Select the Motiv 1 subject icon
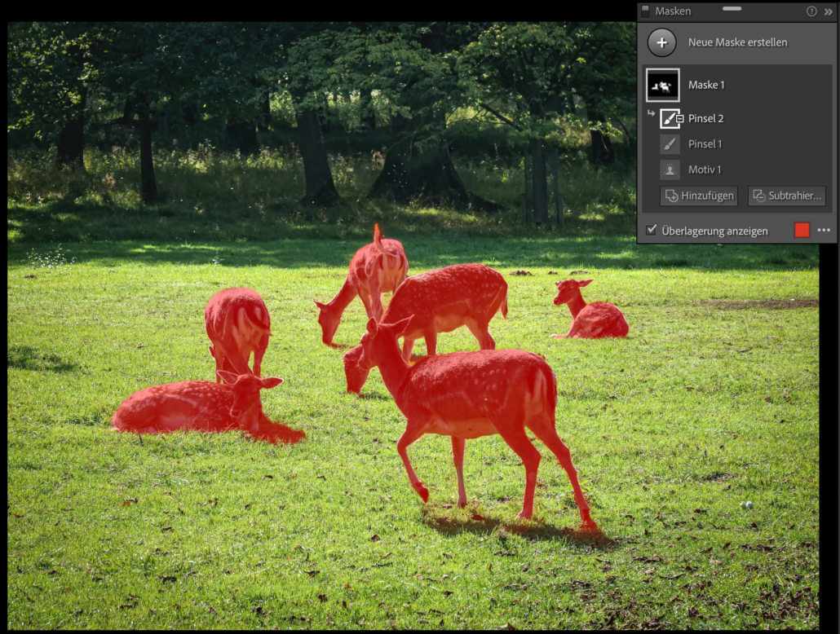 (x=670, y=170)
